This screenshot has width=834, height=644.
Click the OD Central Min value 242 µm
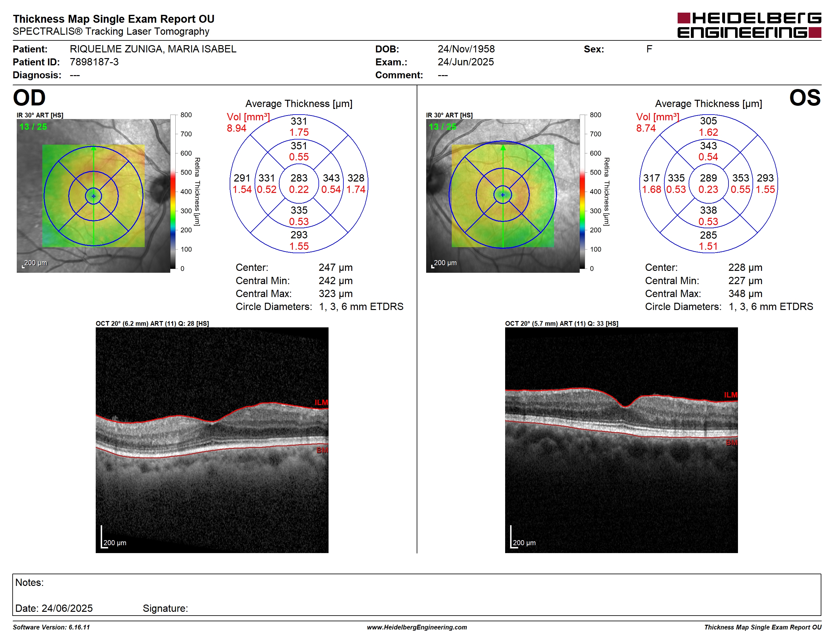pos(335,281)
